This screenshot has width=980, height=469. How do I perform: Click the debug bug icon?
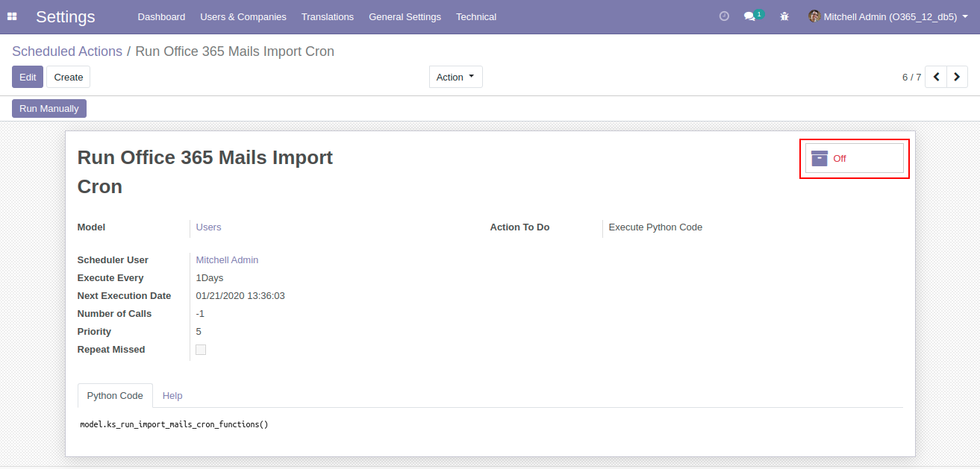784,16
